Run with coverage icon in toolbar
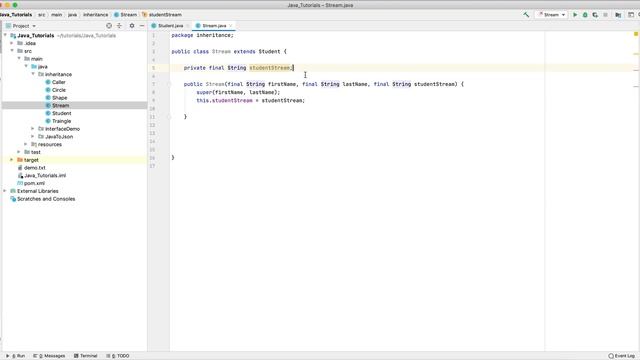The width and height of the screenshot is (640, 360). [x=595, y=15]
